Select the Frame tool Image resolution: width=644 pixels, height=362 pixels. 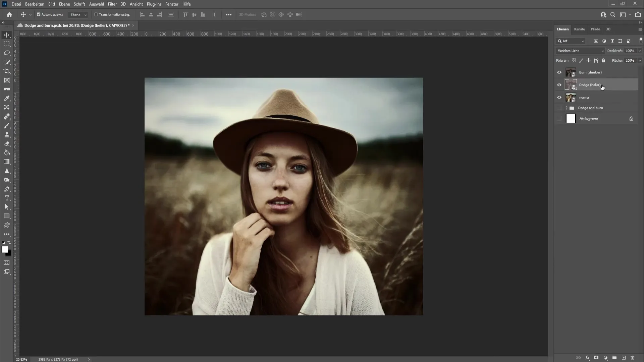(x=7, y=80)
